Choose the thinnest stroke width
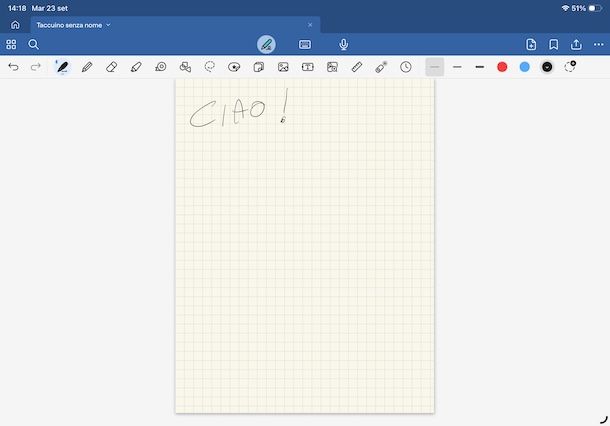Screen dimensions: 610x426 tap(435, 67)
